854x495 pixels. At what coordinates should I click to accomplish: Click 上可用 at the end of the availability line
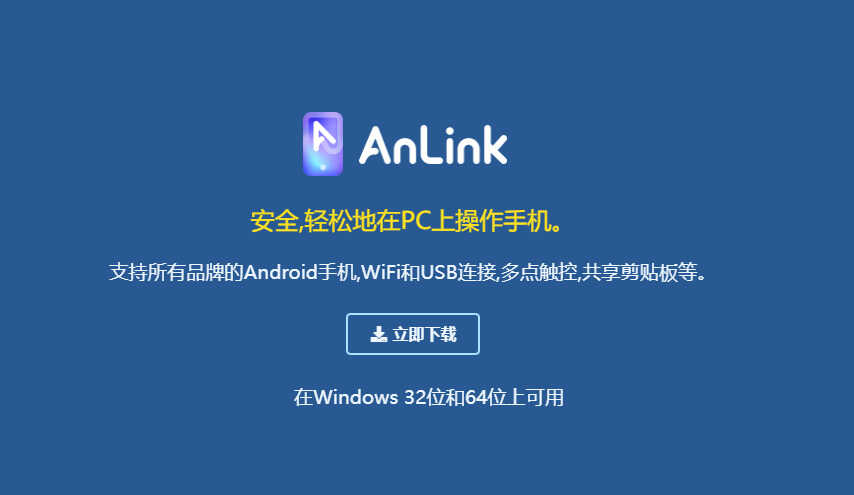coord(536,397)
